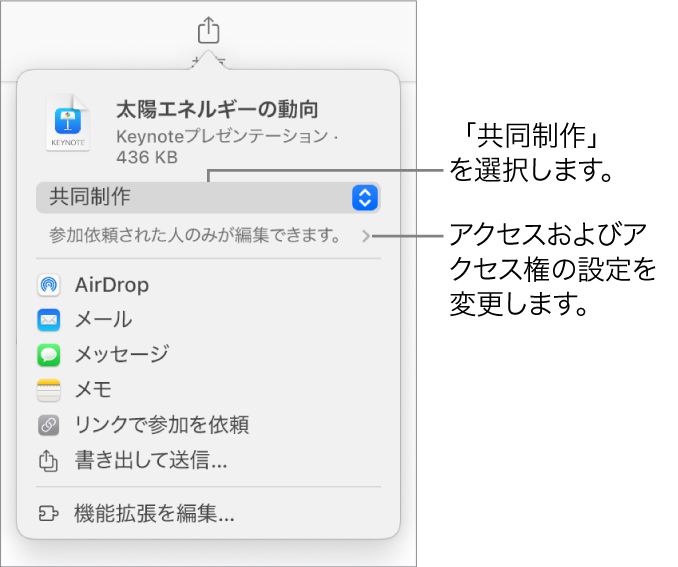Click the blue up-down arrows stepper

tap(365, 198)
